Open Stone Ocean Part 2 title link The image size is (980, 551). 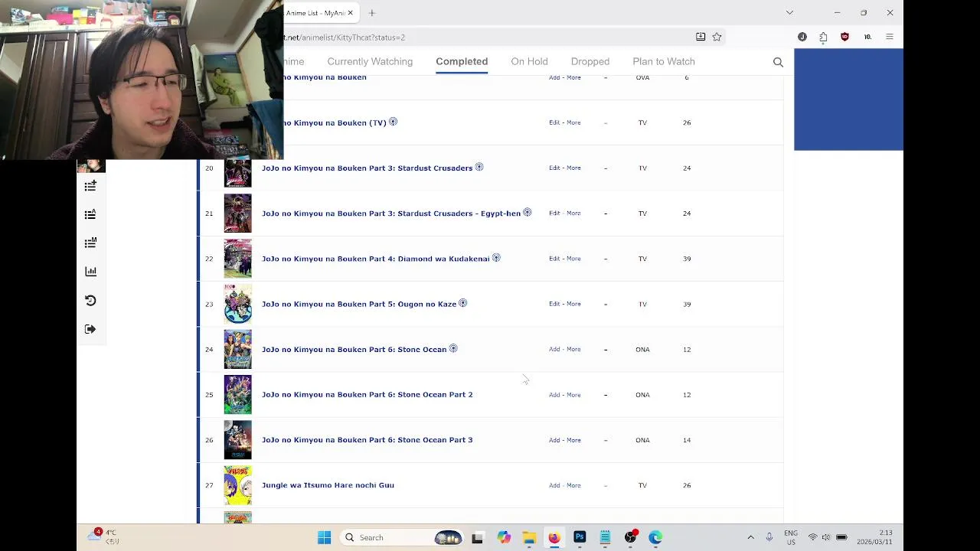point(367,395)
